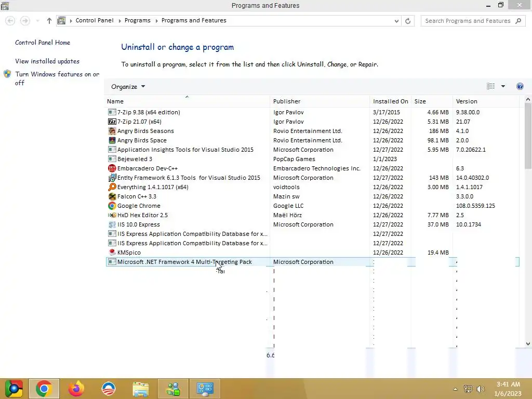Open the Help icon
The width and height of the screenshot is (532, 399).
point(520,86)
